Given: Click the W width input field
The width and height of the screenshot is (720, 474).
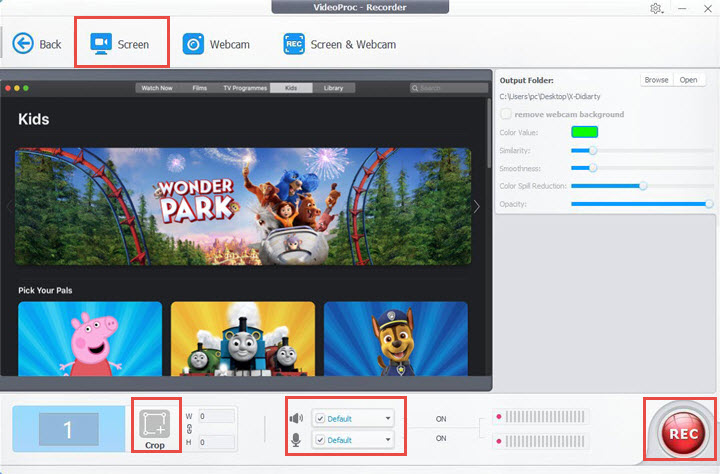Looking at the screenshot, I should click(217, 416).
